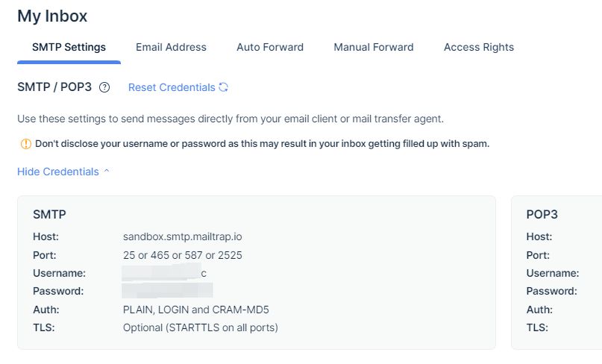Collapse credentials using the upward chevron
Viewport: 602px width, 364px height.
pyautogui.click(x=107, y=172)
